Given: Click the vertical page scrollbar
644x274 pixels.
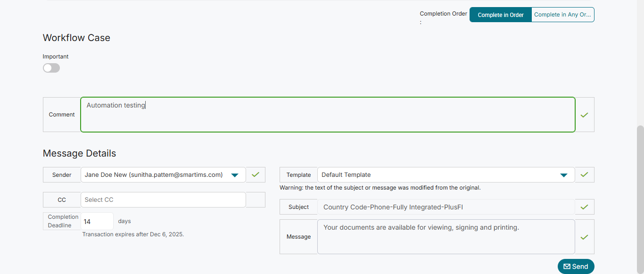Looking at the screenshot, I should (640, 189).
